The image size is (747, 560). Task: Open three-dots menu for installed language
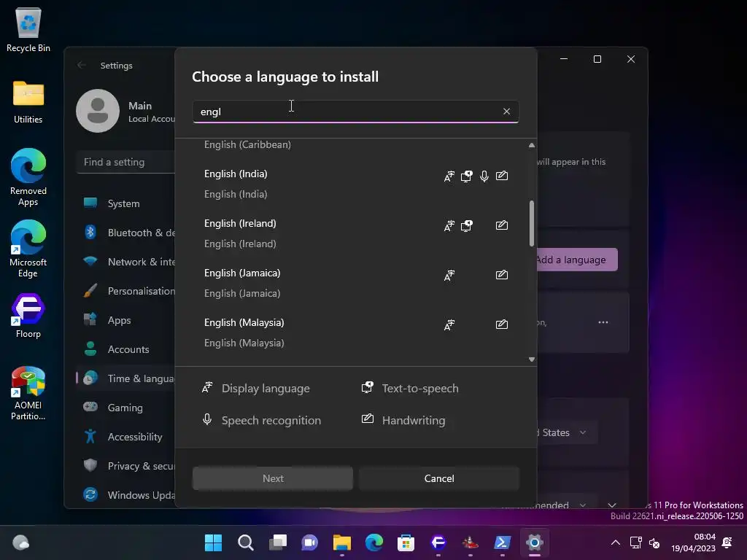point(603,322)
